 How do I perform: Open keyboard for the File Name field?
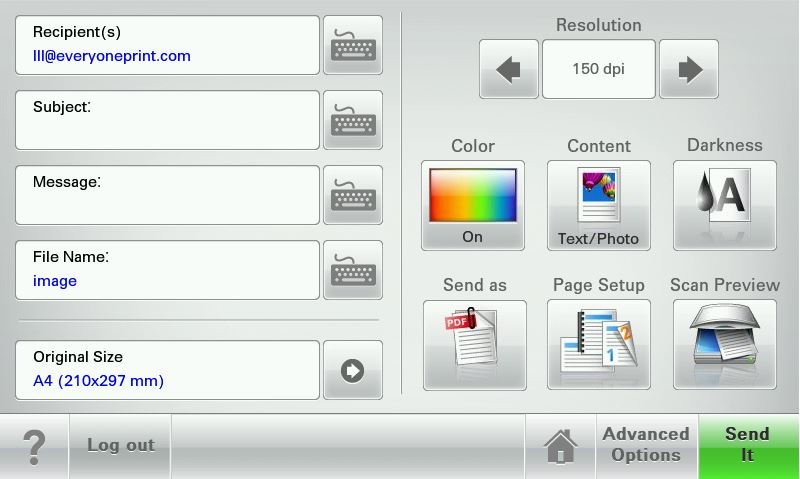point(353,270)
